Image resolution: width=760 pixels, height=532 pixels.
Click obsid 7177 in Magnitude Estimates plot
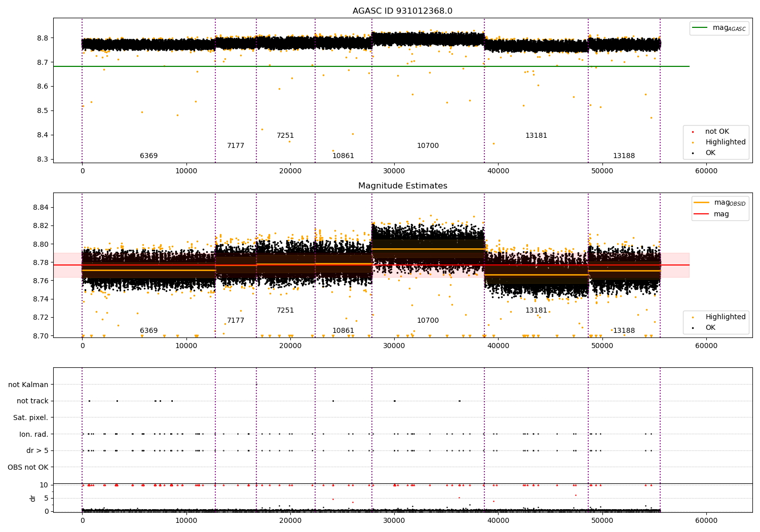point(236,321)
